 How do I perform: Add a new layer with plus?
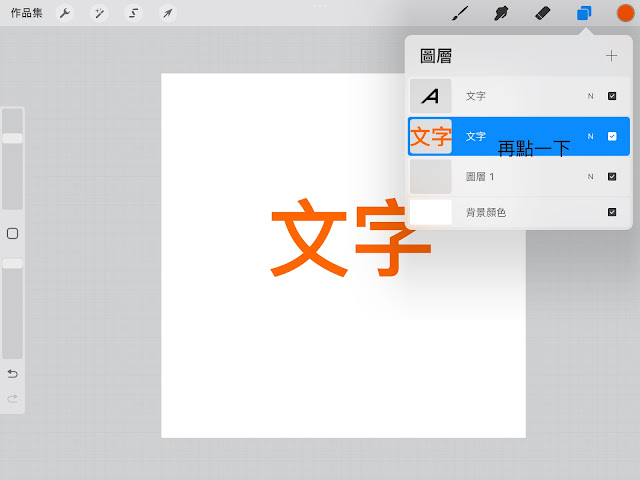coord(611,56)
